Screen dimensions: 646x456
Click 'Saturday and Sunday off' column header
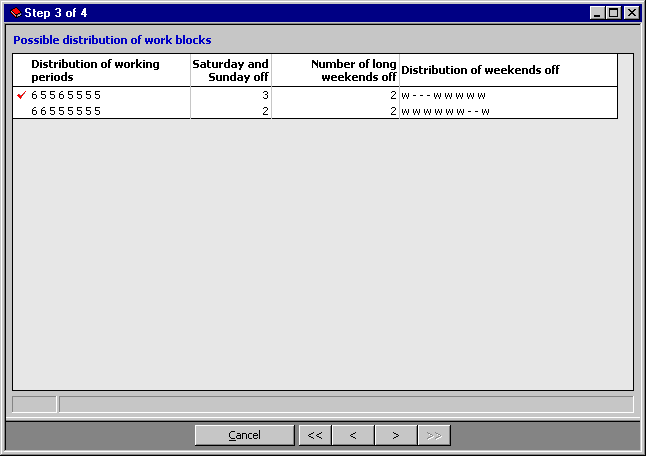231,70
